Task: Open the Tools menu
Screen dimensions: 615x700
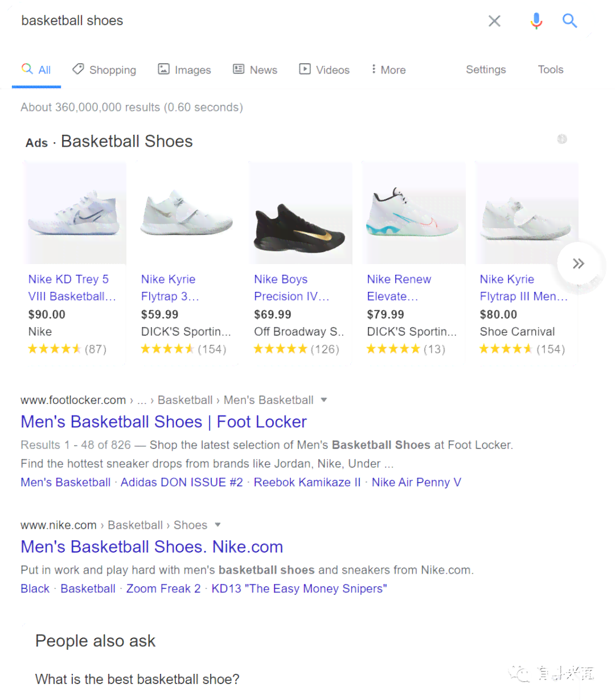Action: click(x=551, y=69)
